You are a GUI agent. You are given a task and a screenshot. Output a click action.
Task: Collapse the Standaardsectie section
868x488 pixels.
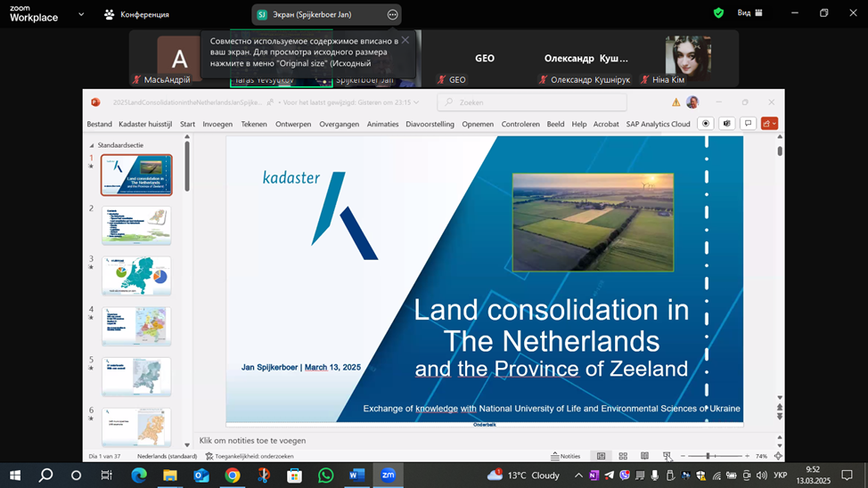coord(92,145)
